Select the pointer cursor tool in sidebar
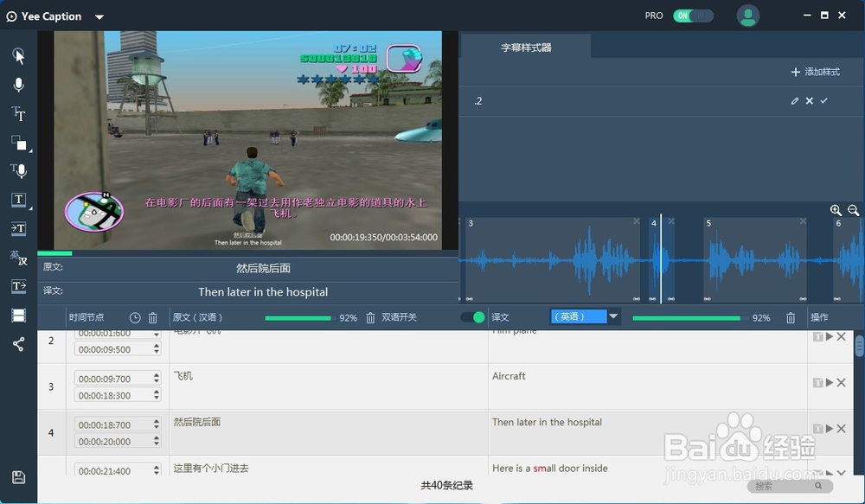 [19, 56]
